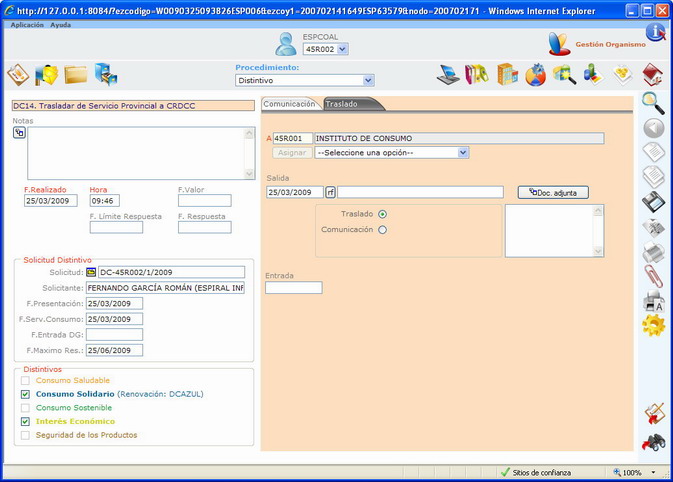Click the small icon beside Solicitud field
The image size is (673, 482).
[x=91, y=272]
